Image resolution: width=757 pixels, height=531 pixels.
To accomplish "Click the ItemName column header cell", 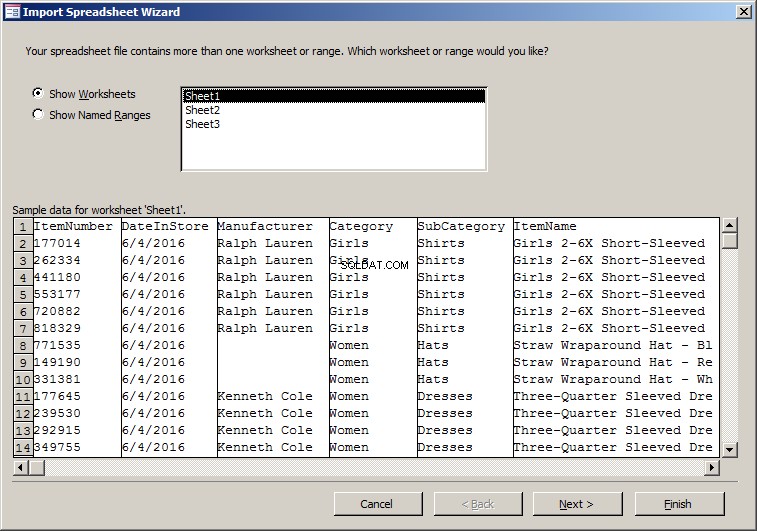I will click(616, 226).
